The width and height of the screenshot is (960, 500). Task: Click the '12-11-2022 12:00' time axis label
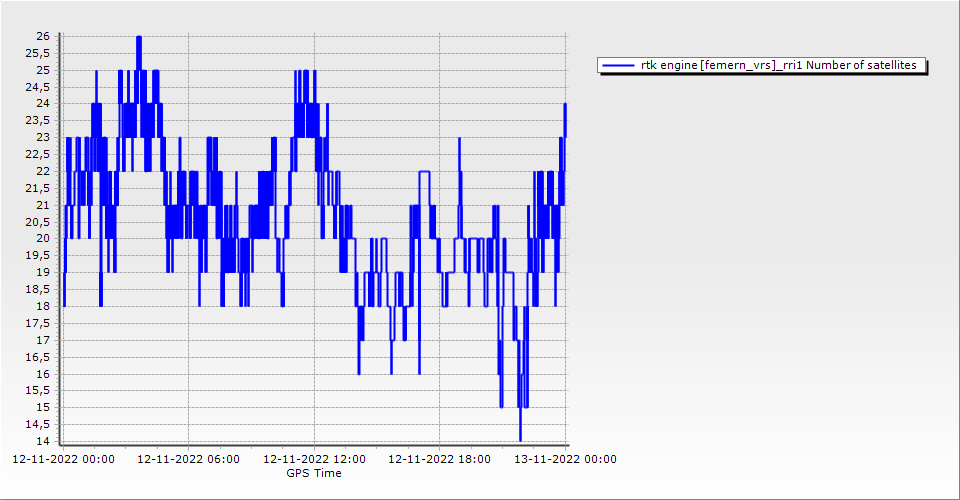pos(314,459)
